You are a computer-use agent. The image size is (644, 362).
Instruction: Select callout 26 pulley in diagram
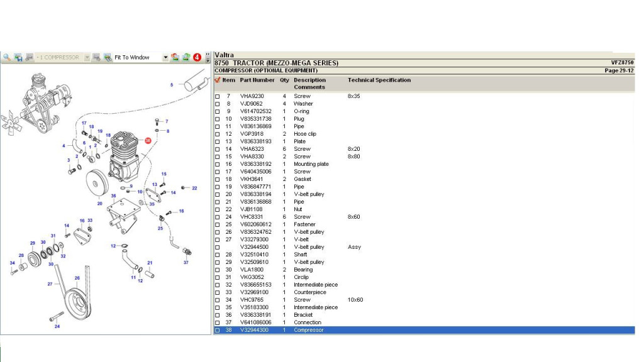pos(77,278)
